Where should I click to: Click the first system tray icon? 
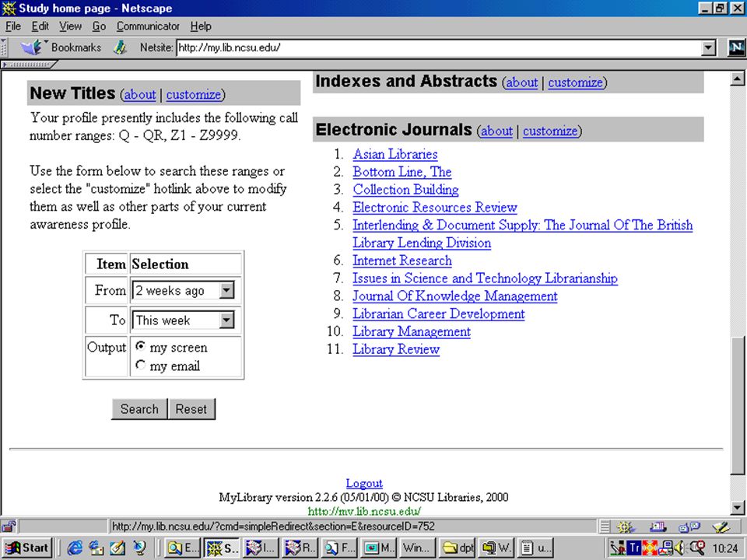tap(618, 548)
